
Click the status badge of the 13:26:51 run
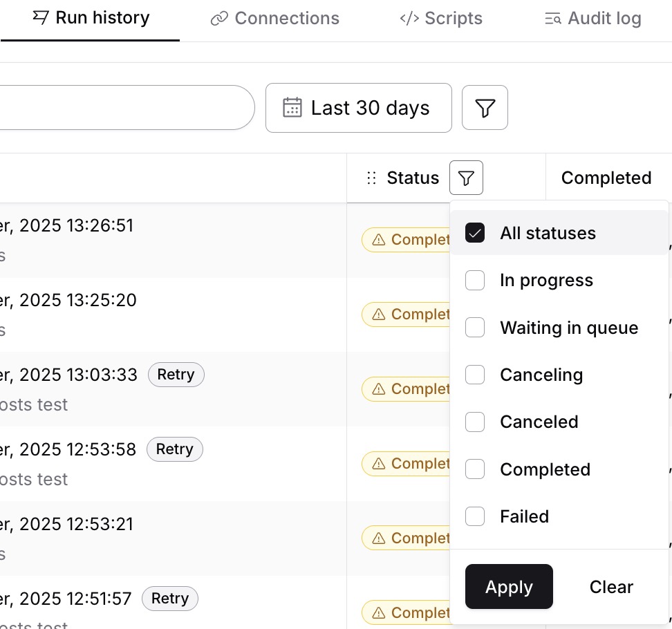406,240
